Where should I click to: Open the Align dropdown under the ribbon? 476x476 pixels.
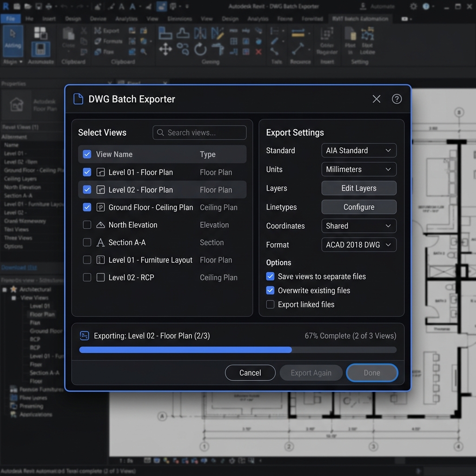pyautogui.click(x=13, y=62)
